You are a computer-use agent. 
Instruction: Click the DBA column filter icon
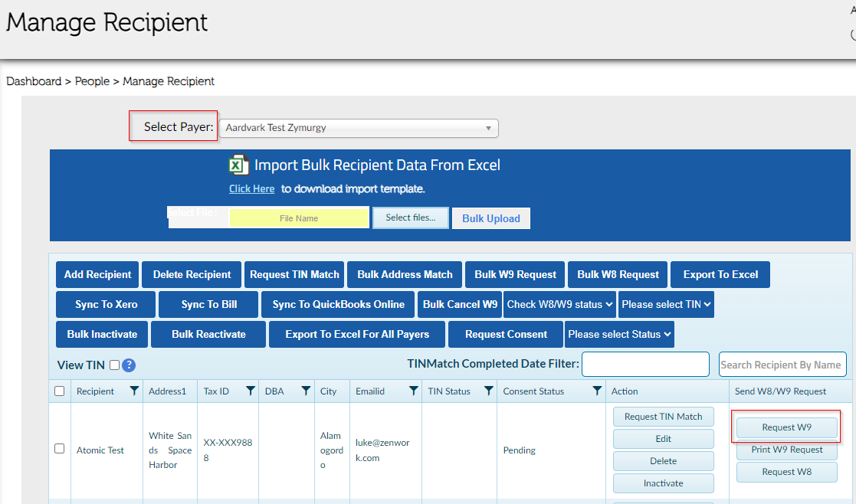coord(305,391)
